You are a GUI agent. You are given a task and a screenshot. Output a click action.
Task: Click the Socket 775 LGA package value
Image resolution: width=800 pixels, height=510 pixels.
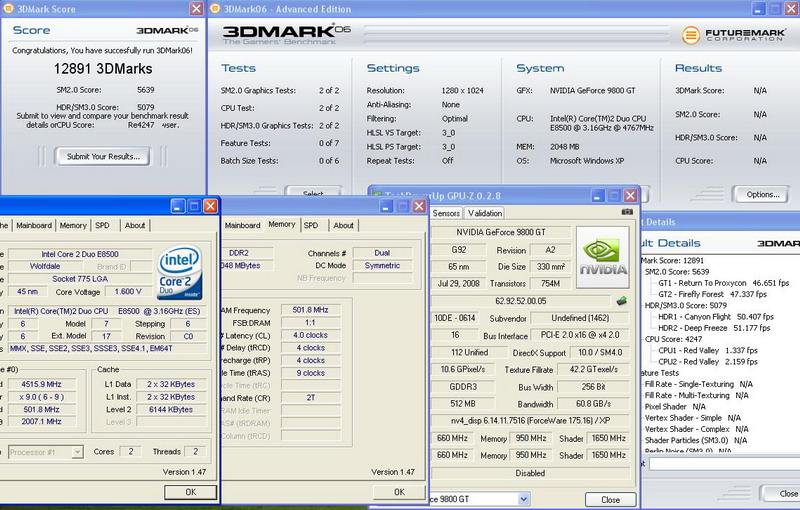[x=80, y=279]
